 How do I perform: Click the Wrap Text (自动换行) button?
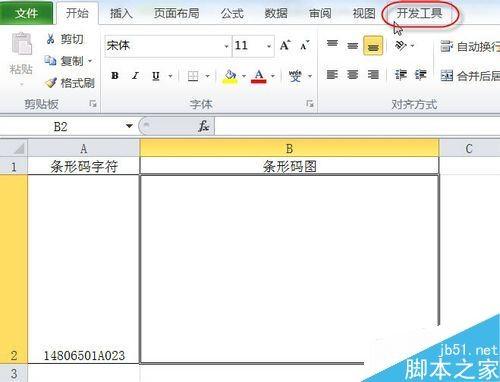tap(469, 46)
